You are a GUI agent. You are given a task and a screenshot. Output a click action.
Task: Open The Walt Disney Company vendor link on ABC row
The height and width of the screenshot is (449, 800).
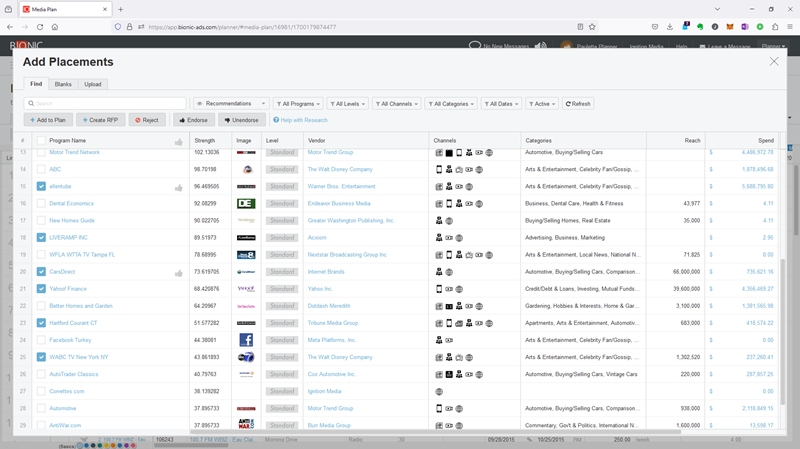click(340, 169)
